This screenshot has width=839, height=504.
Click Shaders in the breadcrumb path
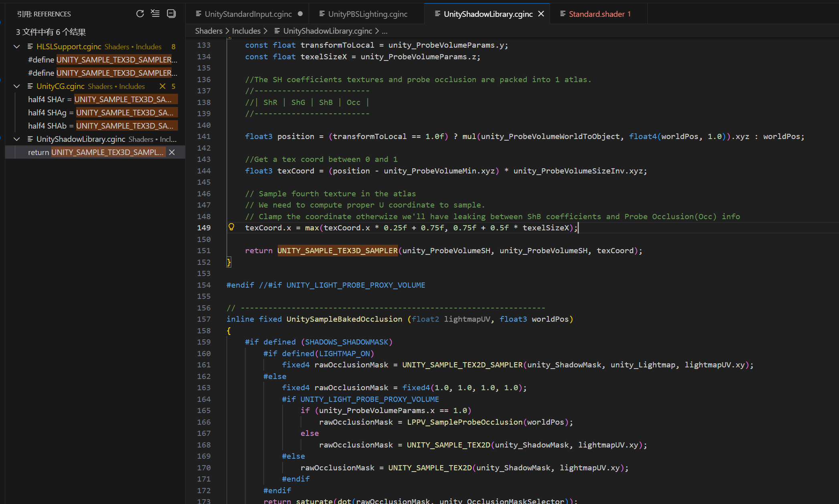pos(208,31)
